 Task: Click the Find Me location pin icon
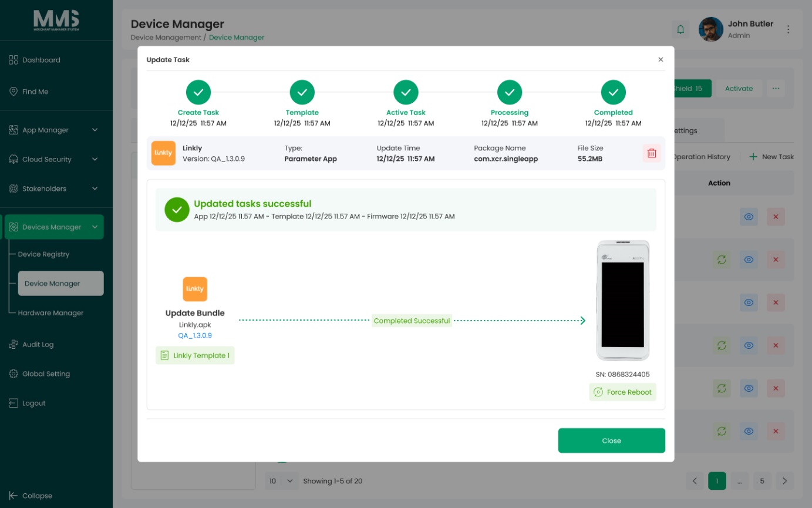pos(14,92)
